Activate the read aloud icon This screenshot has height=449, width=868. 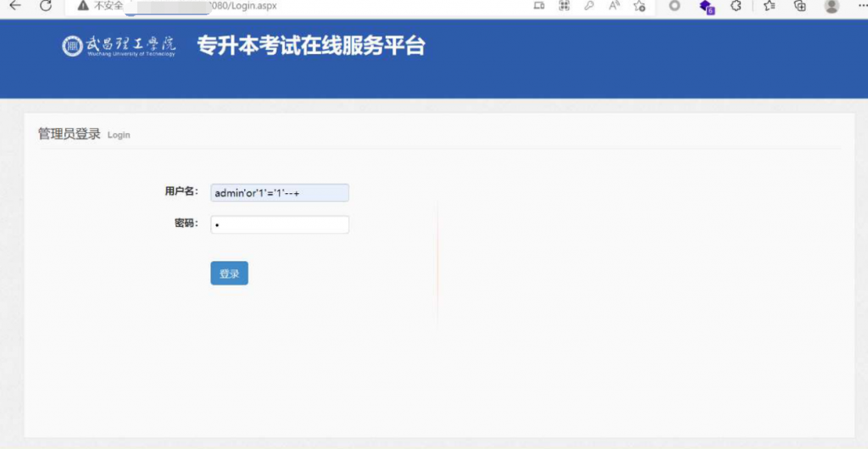[x=614, y=6]
